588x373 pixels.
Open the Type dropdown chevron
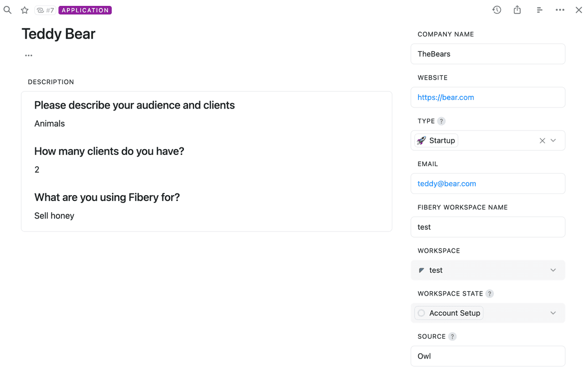(x=553, y=140)
